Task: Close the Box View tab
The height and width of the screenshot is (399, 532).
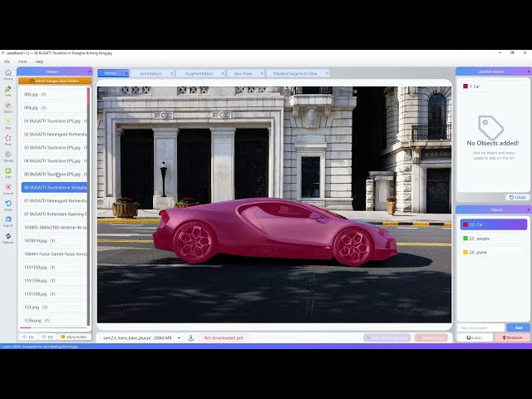Action: pos(262,73)
